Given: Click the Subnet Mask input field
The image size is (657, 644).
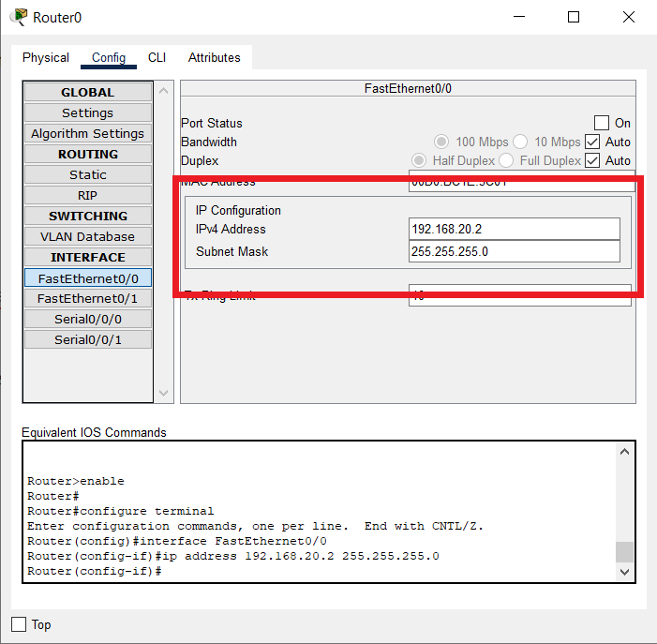Looking at the screenshot, I should click(515, 251).
